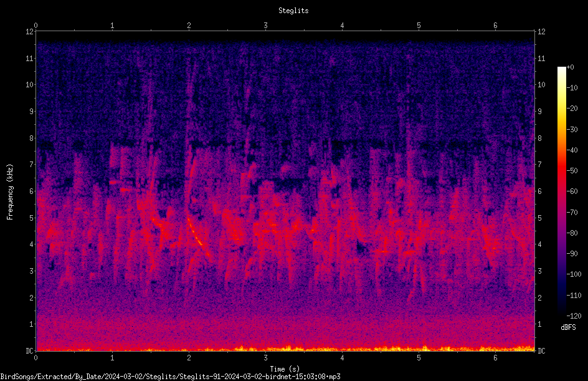Viewport: 588px width, 381px height.
Task: Click the 1 kHz label on right axis
Action: 539,324
